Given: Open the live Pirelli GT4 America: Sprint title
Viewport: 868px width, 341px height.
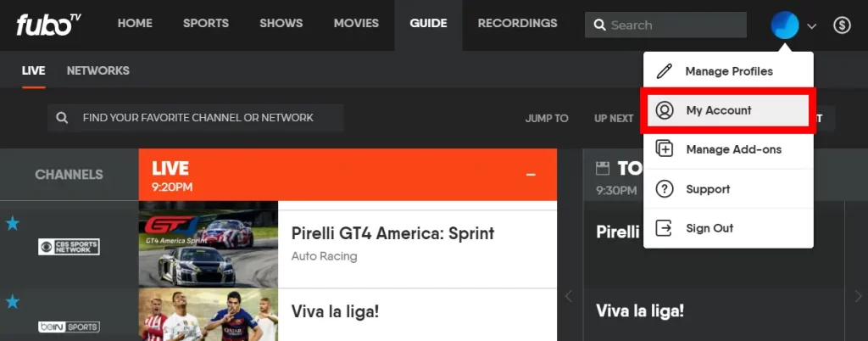Looking at the screenshot, I should [392, 233].
